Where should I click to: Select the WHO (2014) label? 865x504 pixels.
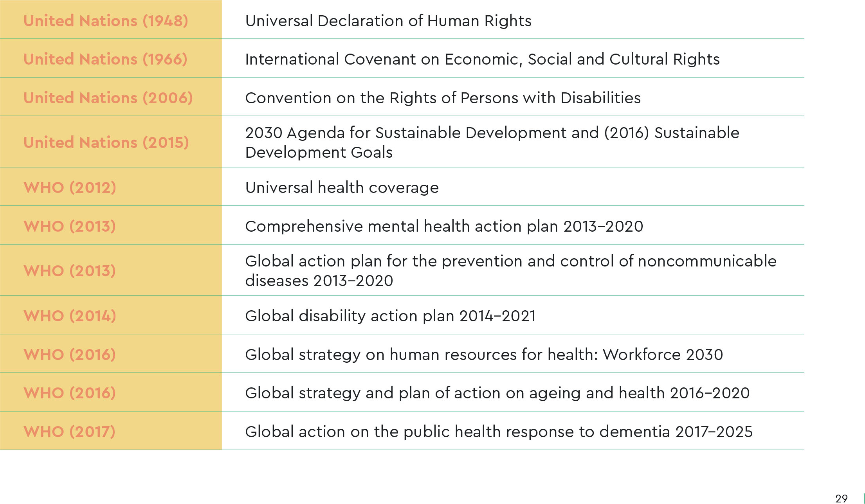tap(70, 316)
